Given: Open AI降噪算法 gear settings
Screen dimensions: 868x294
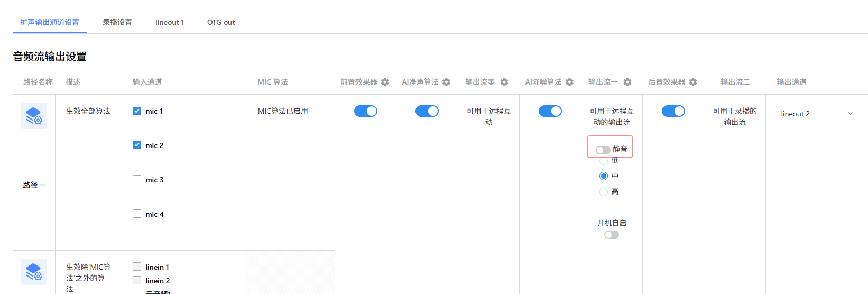Looking at the screenshot, I should point(569,82).
